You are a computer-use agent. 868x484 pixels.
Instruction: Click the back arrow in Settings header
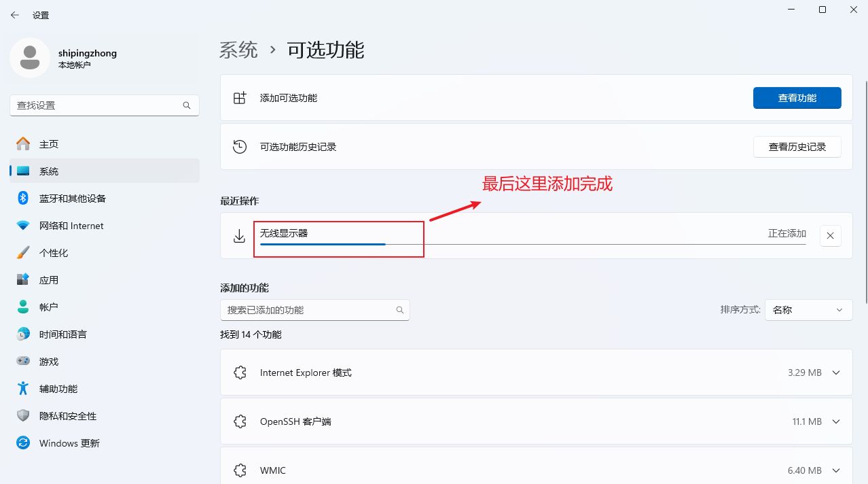tap(15, 15)
